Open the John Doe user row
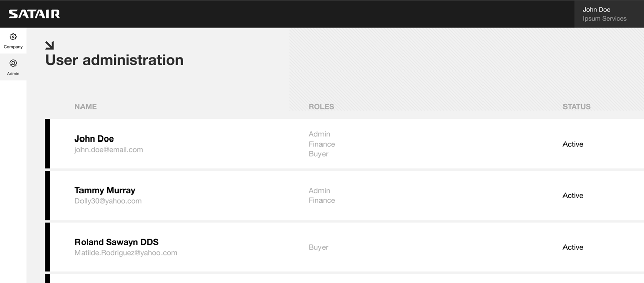The width and height of the screenshot is (644, 283). pyautogui.click(x=345, y=144)
